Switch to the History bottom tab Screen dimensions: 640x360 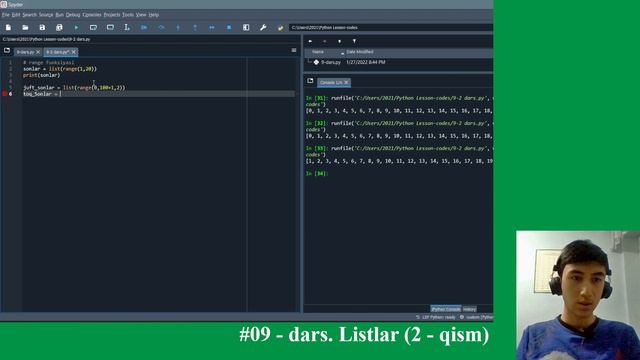[x=469, y=309]
